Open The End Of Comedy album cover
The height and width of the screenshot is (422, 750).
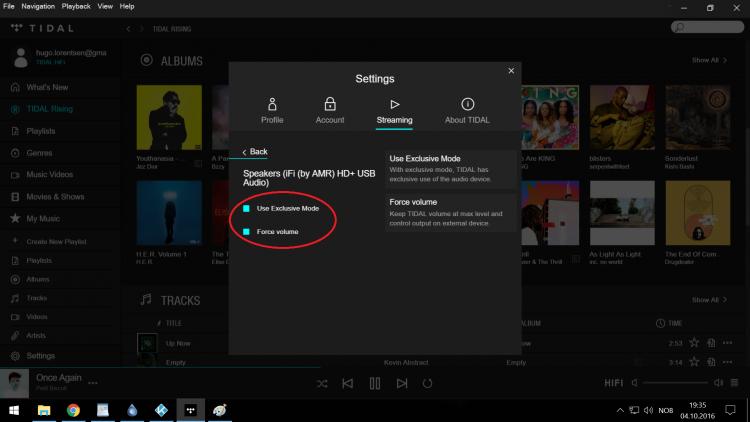pyautogui.click(x=697, y=213)
